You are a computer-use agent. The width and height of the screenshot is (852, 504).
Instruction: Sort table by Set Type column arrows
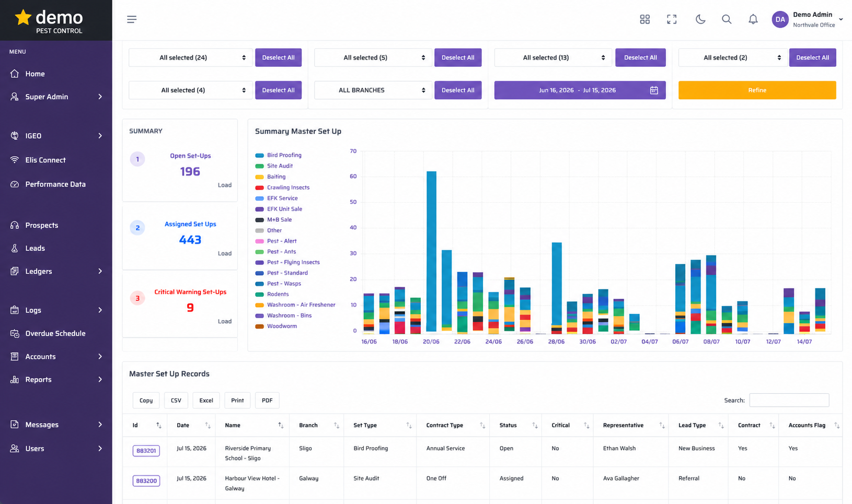tap(409, 426)
